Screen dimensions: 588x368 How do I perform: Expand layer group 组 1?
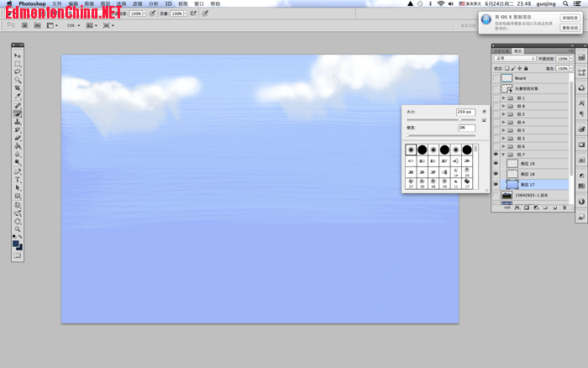click(x=503, y=98)
